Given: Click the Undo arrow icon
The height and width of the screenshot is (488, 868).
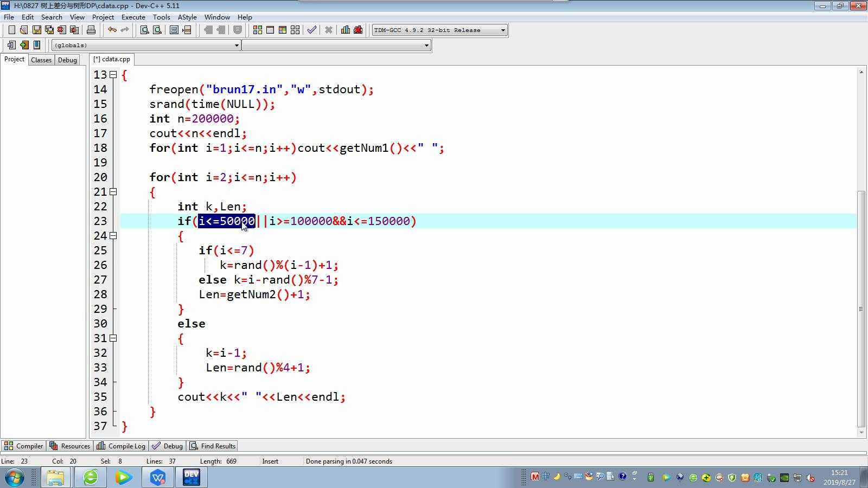Looking at the screenshot, I should pos(112,30).
